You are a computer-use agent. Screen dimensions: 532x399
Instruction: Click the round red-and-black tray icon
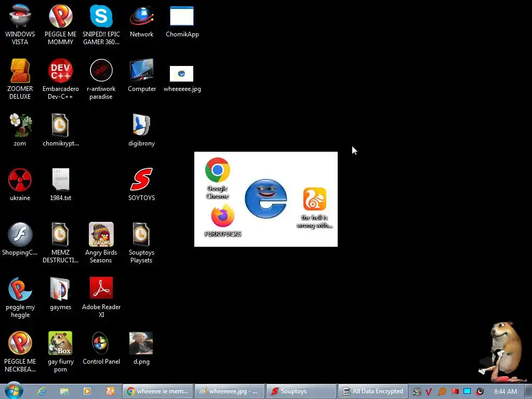[480, 392]
